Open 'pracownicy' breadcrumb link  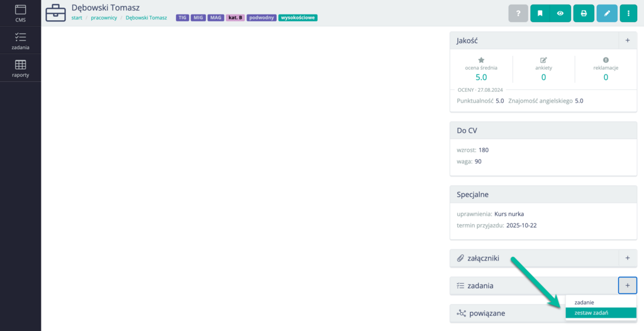coord(104,18)
